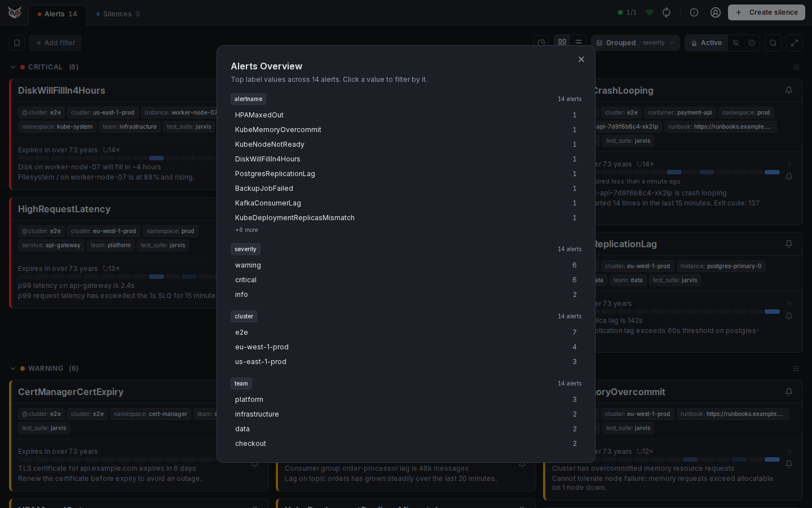Filter by HPAMaxedOut in the overview
The width and height of the screenshot is (812, 508).
tap(406, 115)
